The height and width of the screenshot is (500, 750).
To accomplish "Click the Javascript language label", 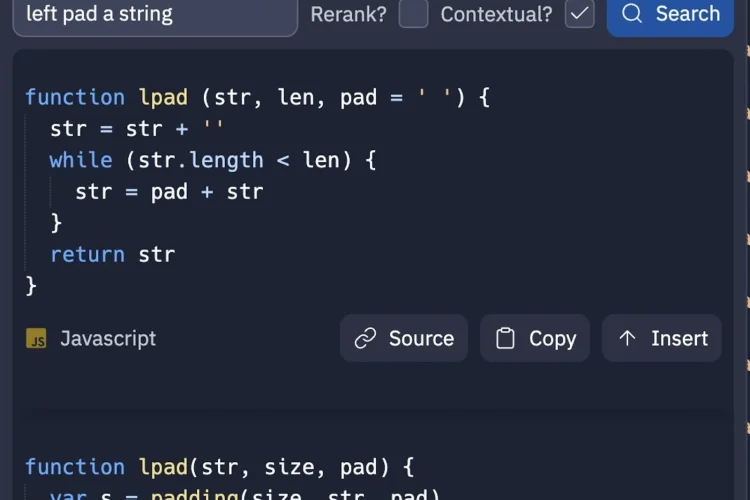I will (108, 339).
